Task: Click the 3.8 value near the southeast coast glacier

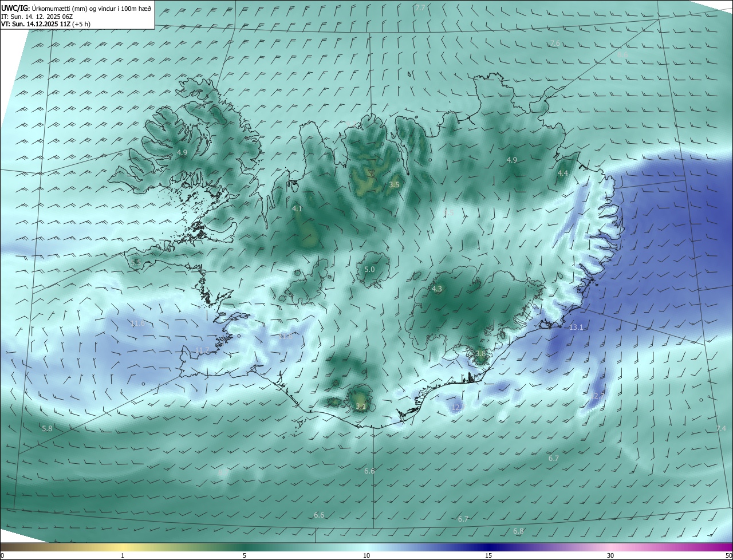Action: (480, 354)
